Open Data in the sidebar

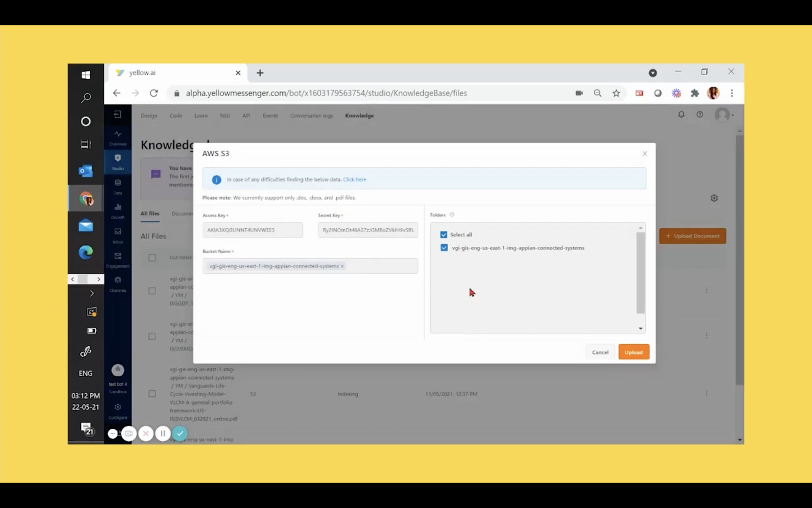coord(118,187)
